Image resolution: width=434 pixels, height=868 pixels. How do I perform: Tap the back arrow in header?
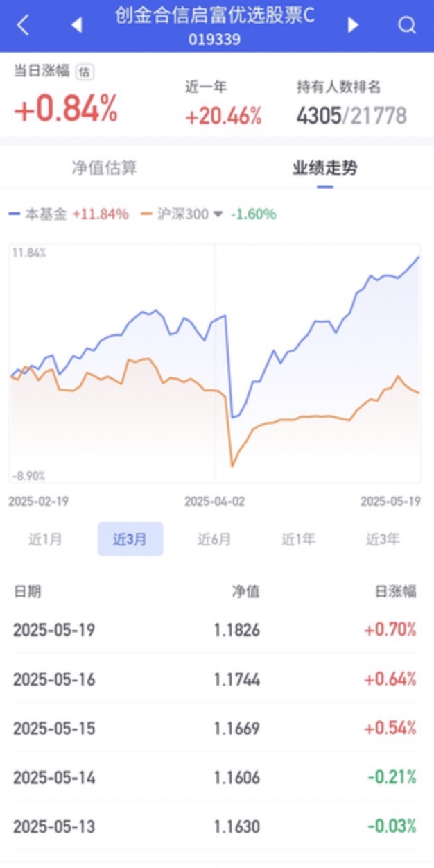(23, 26)
